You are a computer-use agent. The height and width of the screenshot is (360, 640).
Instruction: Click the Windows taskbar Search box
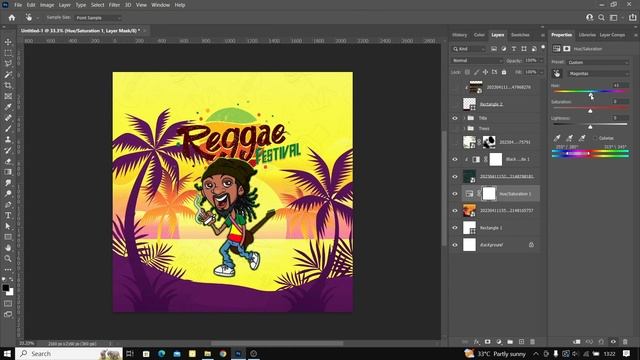tap(69, 353)
